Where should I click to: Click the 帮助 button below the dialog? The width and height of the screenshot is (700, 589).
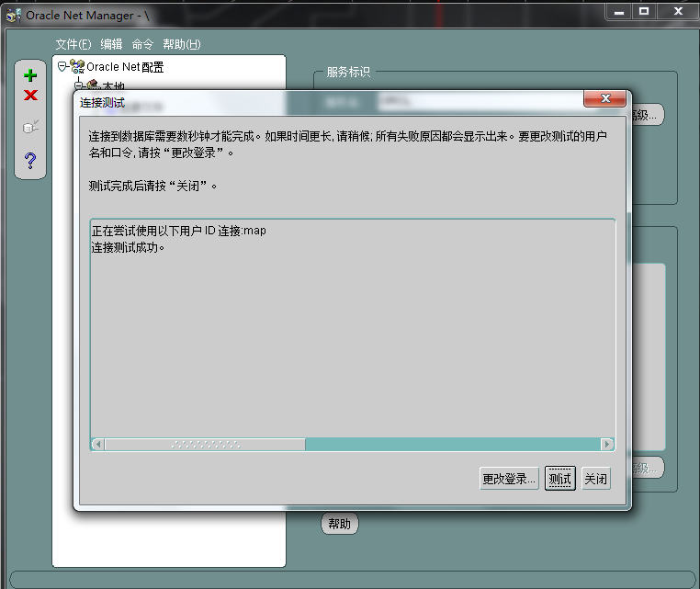340,524
